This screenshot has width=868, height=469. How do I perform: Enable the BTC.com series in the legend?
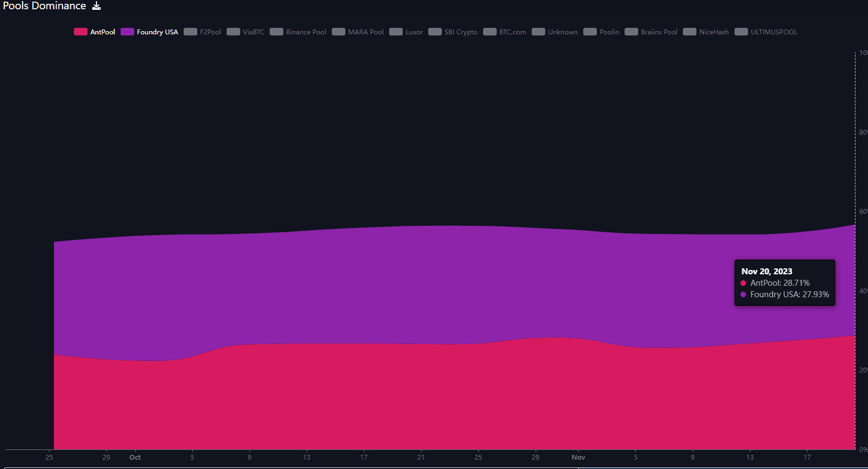505,32
